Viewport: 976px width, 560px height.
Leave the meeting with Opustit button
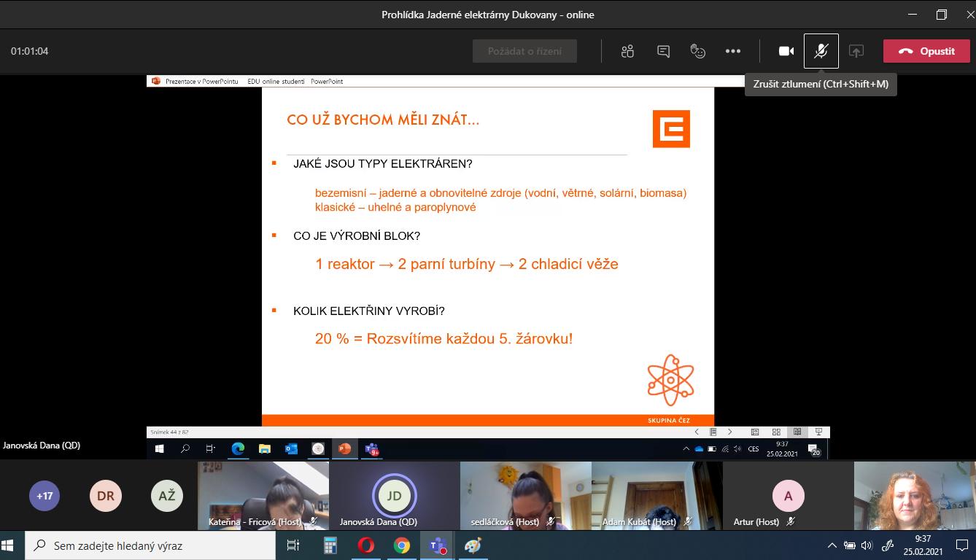pyautogui.click(x=926, y=51)
